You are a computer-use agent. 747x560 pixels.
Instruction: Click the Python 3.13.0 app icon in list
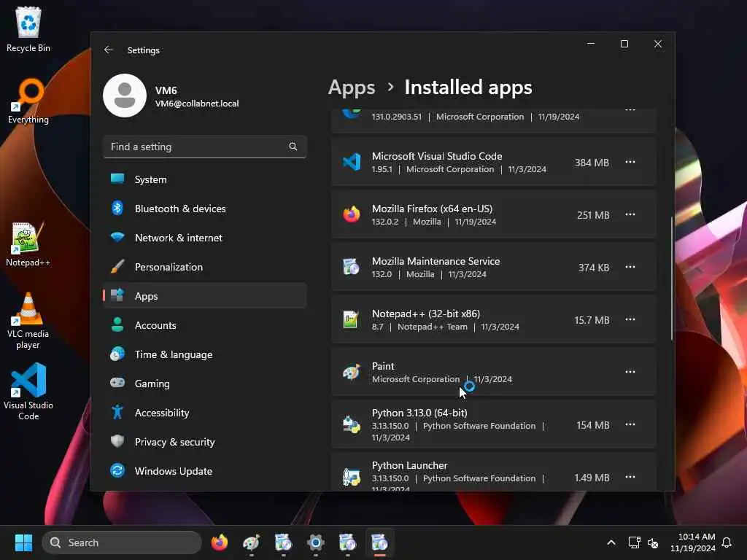point(352,424)
